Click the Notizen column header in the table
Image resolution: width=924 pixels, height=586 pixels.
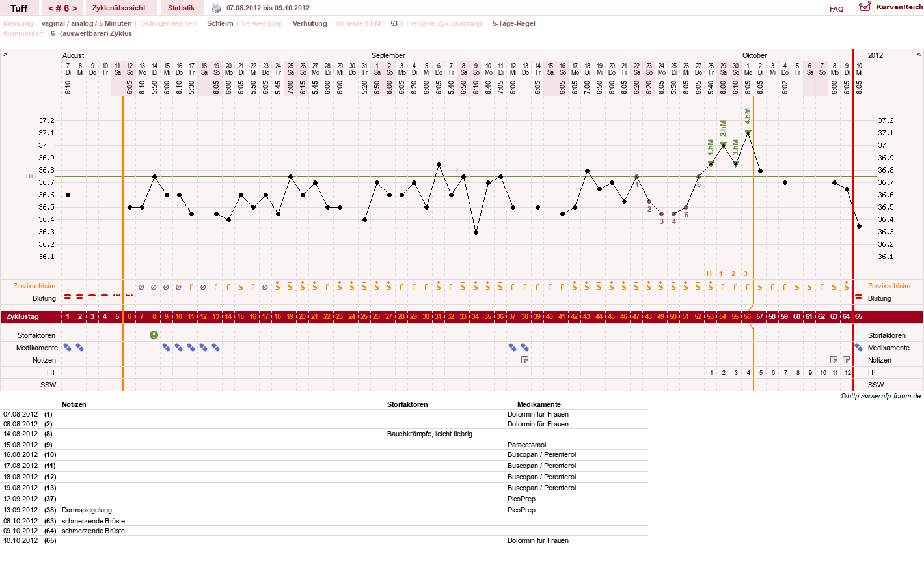tap(74, 404)
